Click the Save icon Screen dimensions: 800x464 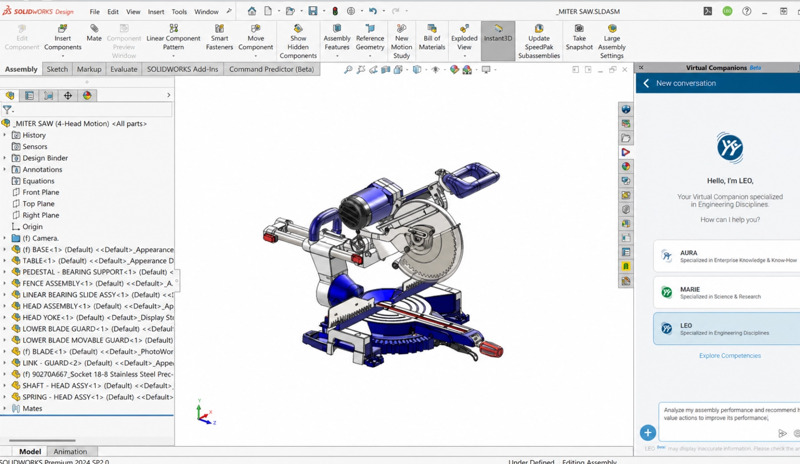tap(313, 11)
